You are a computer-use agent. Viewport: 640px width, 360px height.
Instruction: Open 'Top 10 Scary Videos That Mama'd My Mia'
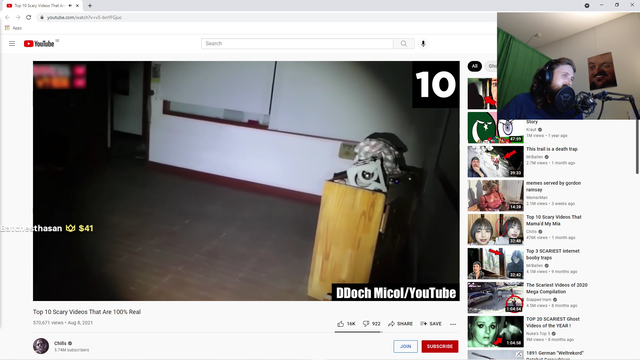553,220
